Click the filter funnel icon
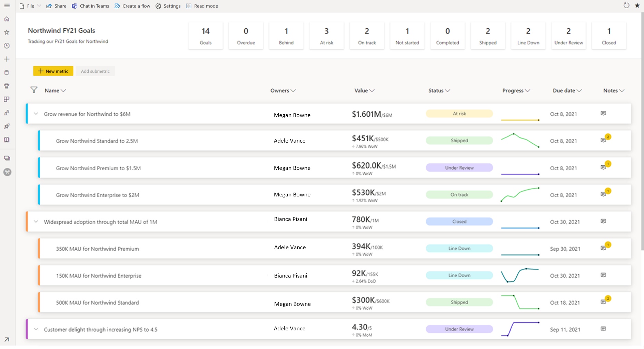 click(34, 90)
